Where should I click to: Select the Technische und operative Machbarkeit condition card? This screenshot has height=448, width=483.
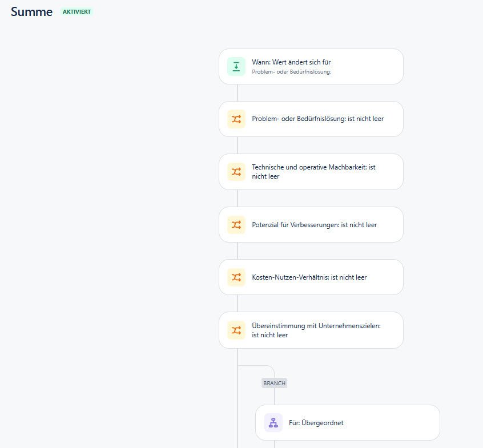click(x=311, y=172)
